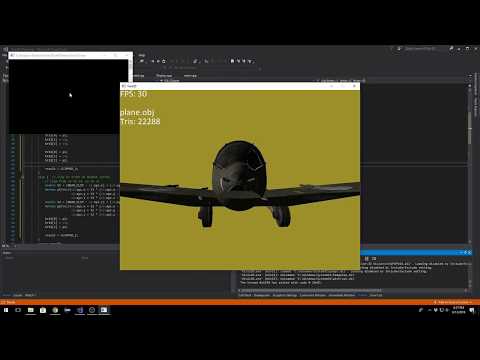This screenshot has height=360, width=480.
Task: Select the Output tab
Action: click(x=362, y=295)
